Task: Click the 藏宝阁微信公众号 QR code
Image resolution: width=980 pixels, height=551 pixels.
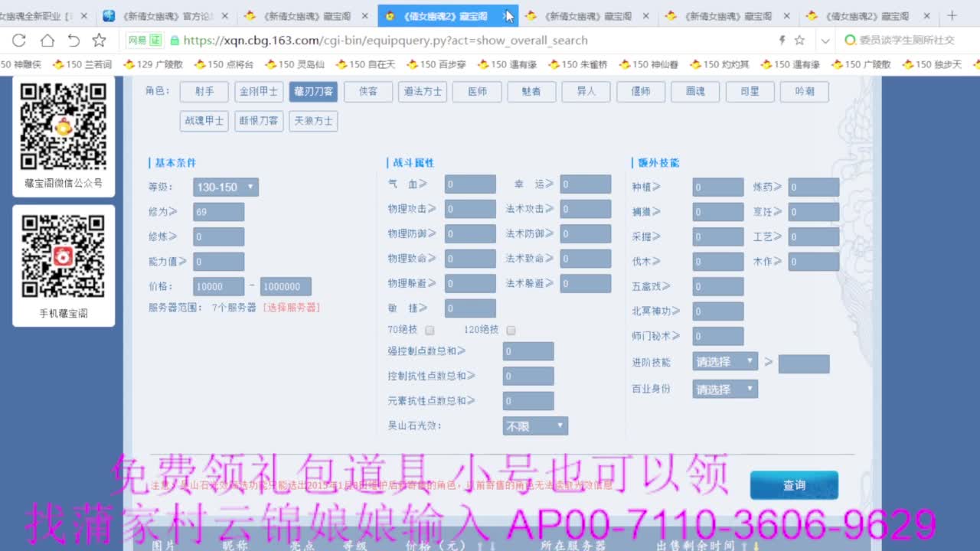Action: point(64,127)
